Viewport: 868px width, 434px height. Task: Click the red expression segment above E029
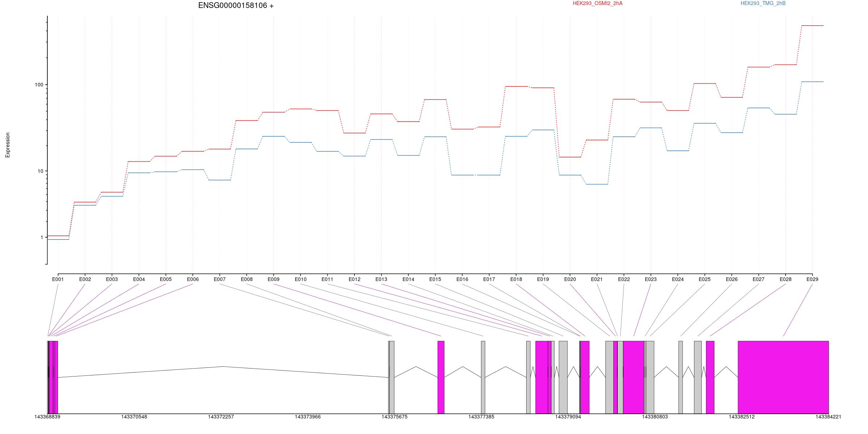pos(812,26)
